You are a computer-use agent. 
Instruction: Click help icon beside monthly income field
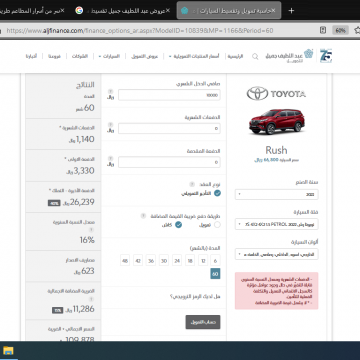[111, 92]
